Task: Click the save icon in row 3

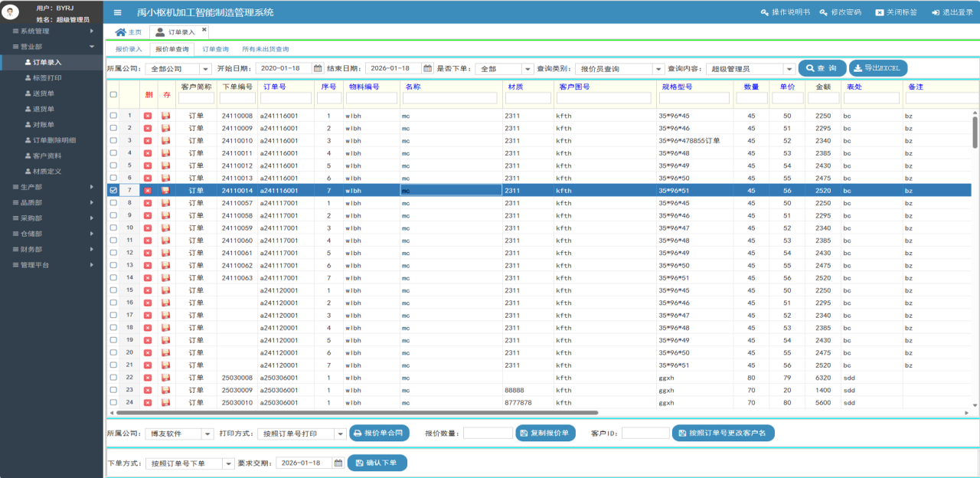Action: [165, 141]
